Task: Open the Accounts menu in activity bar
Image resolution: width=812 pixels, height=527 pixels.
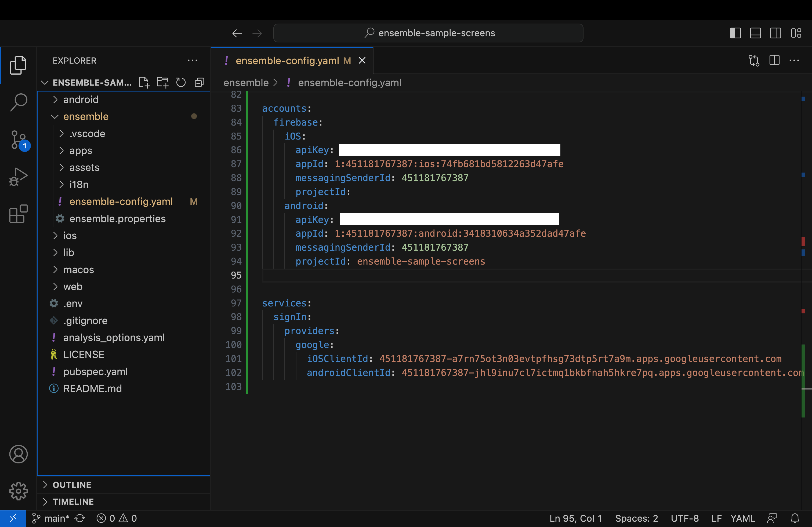Action: [18, 454]
